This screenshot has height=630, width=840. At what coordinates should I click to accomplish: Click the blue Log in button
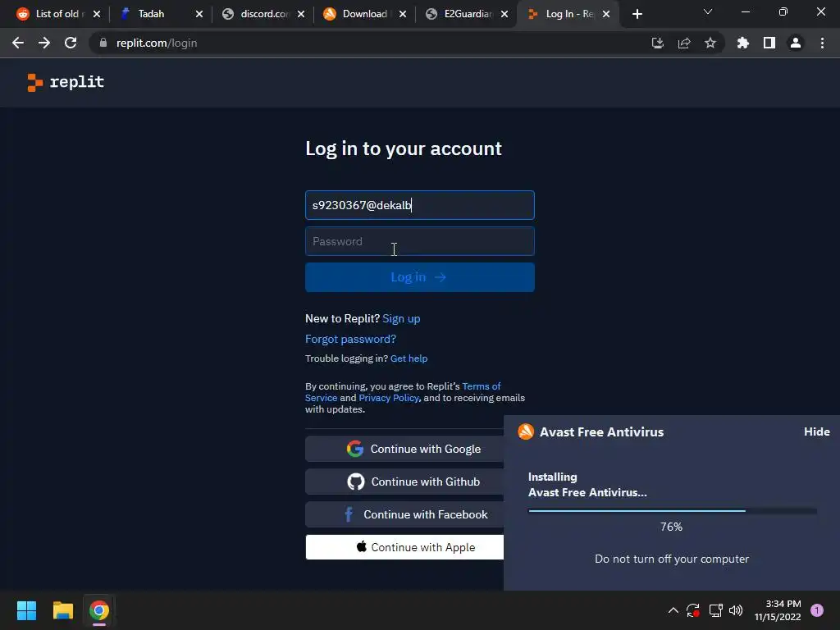point(419,277)
